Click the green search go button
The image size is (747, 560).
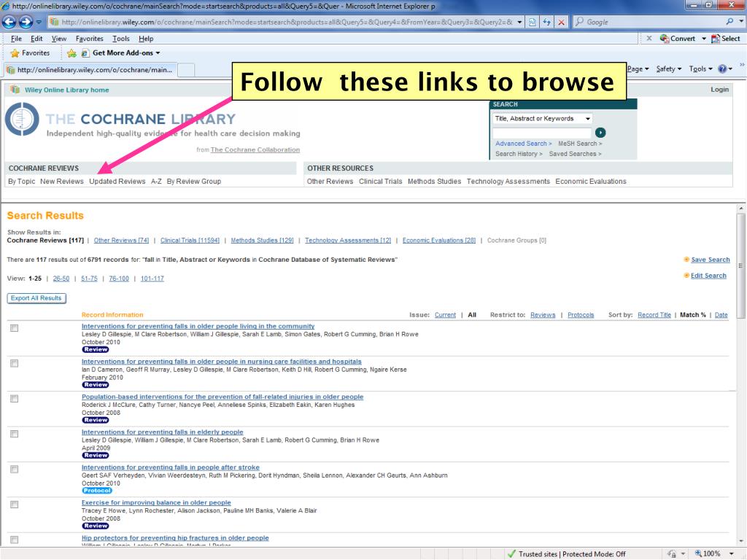click(x=600, y=133)
